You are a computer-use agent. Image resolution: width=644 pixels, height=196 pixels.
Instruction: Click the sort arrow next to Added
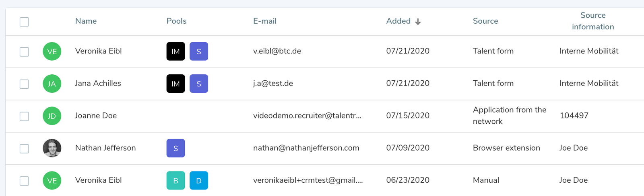418,22
